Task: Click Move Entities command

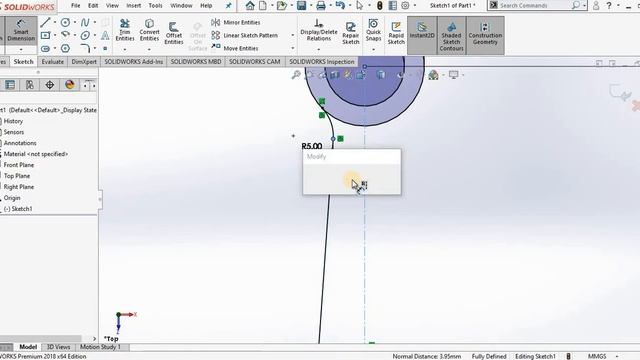Action: coord(235,48)
